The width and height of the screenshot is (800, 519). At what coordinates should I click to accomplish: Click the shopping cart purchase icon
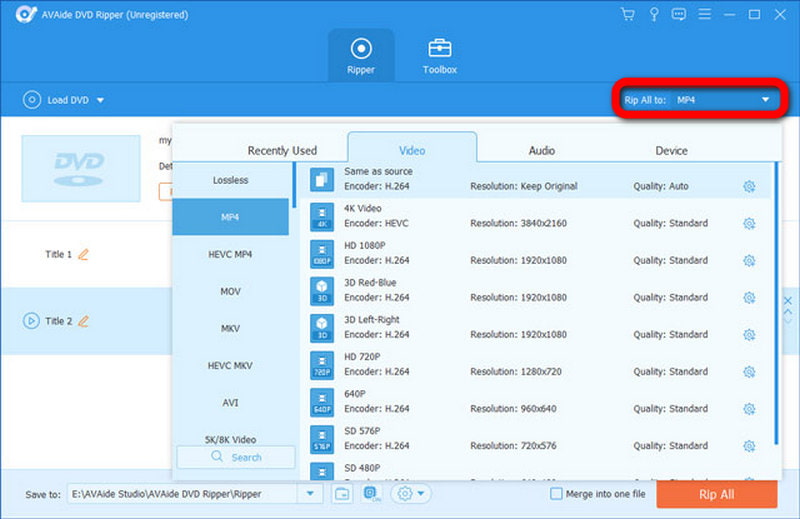[x=627, y=15]
